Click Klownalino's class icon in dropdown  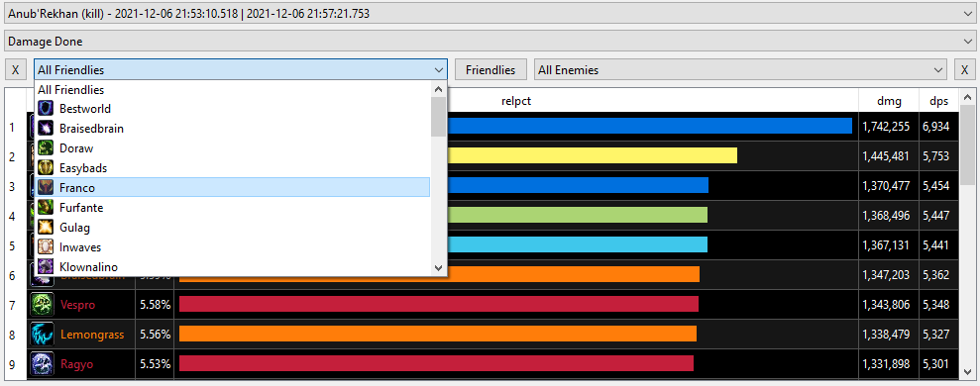pos(46,266)
